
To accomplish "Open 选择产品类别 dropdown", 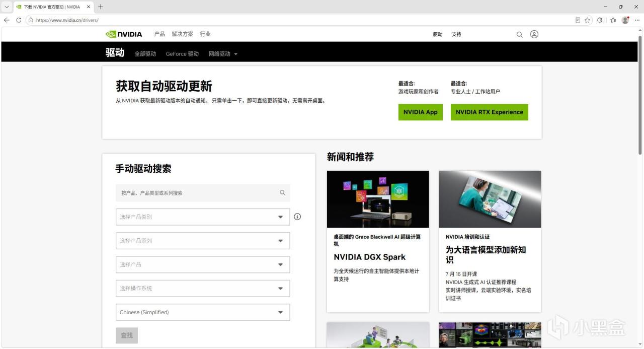I will [x=203, y=217].
